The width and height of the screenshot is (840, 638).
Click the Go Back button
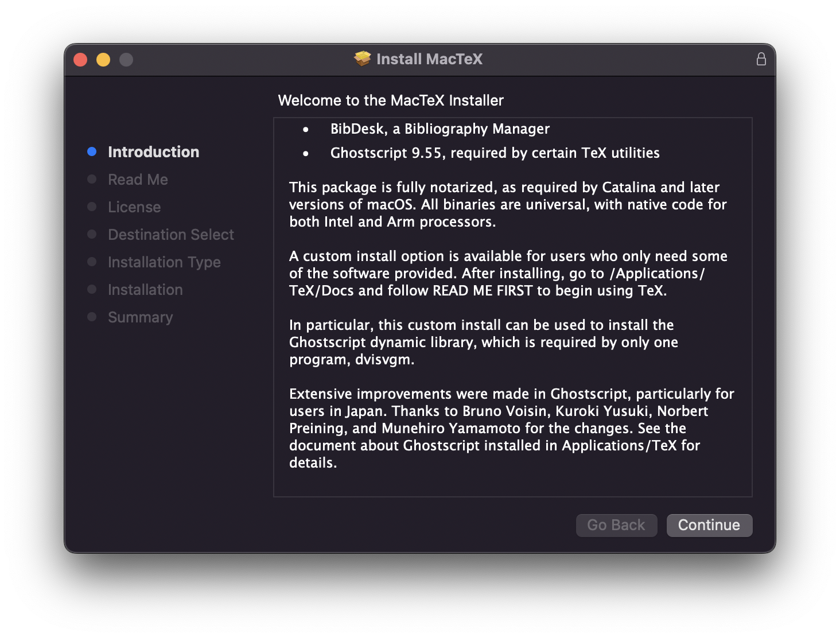616,525
